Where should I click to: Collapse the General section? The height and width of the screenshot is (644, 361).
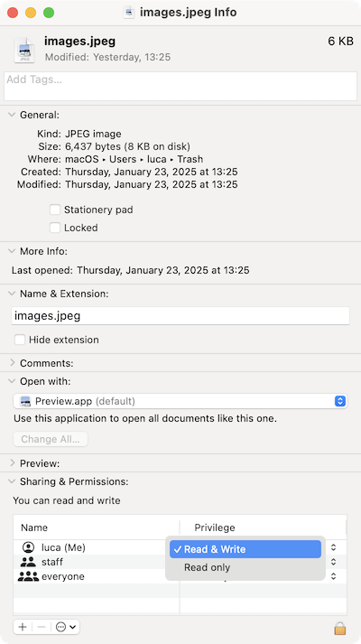coord(12,115)
